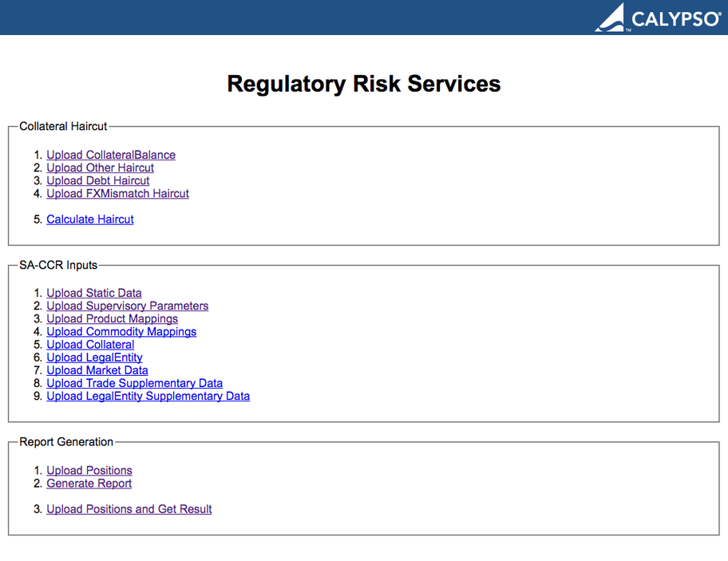The height and width of the screenshot is (561, 728).
Task: Open the Upload Static Data link
Action: click(94, 293)
